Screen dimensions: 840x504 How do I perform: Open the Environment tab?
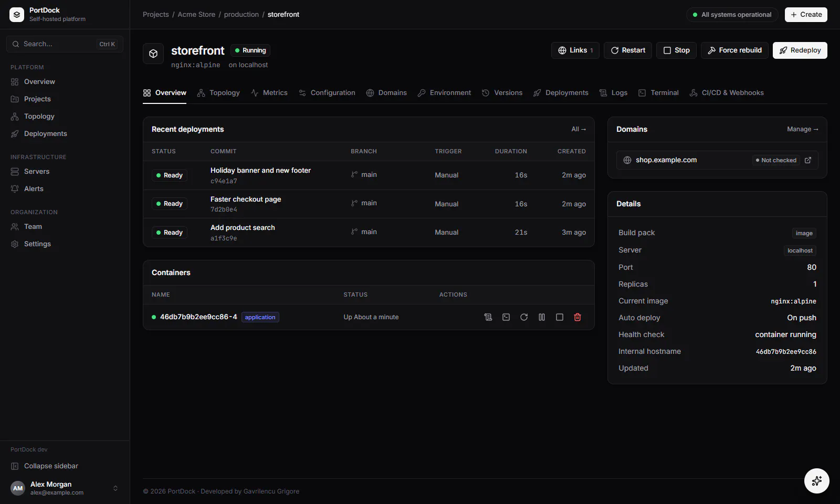click(444, 93)
